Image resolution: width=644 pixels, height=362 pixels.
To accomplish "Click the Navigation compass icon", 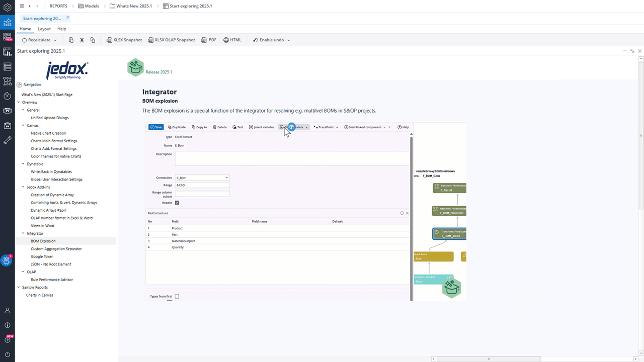I will pos(19,84).
